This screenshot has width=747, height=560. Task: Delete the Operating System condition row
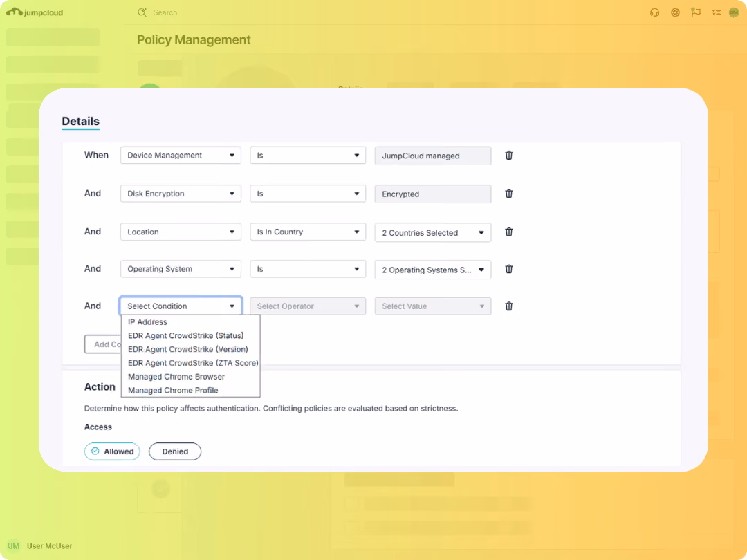click(509, 269)
